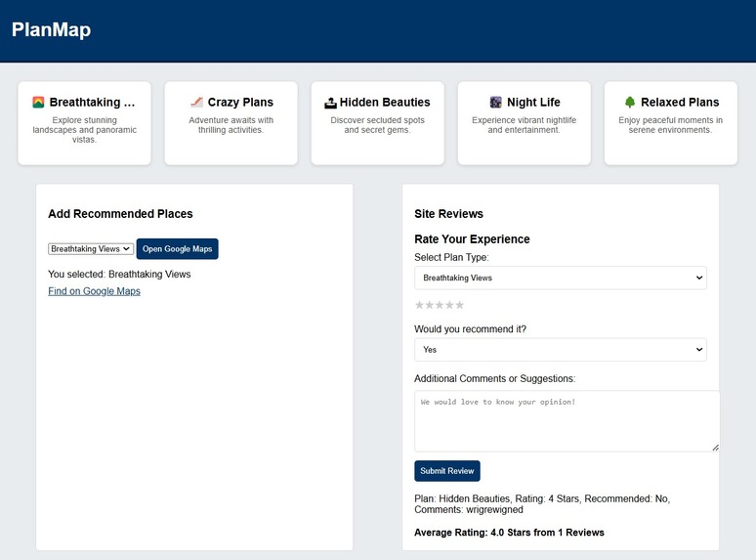This screenshot has width=756, height=560.
Task: Click the PlanMap site title
Action: pos(51,29)
